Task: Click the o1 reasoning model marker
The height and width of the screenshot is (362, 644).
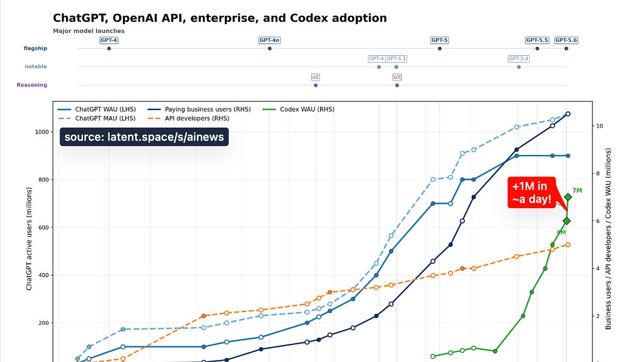Action: tap(316, 77)
